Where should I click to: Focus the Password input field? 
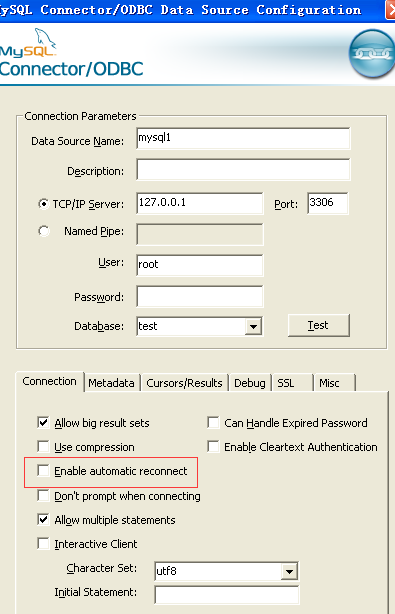(x=200, y=296)
